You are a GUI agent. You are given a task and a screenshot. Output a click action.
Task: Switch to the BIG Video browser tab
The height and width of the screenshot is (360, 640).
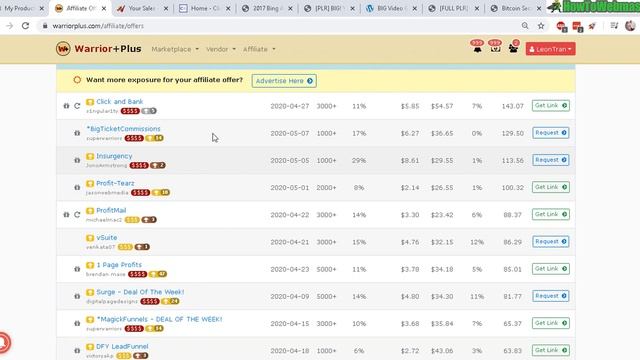click(391, 8)
